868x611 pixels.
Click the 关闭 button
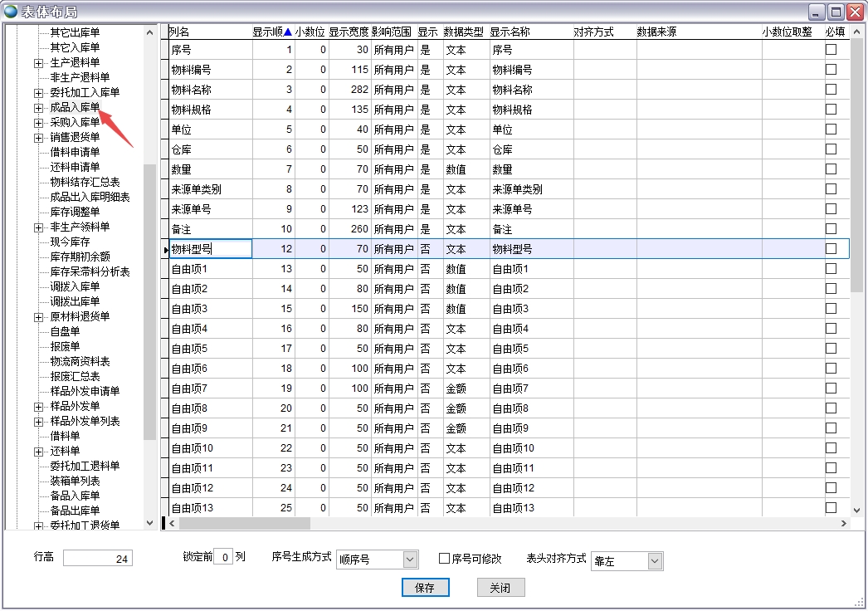[x=500, y=588]
